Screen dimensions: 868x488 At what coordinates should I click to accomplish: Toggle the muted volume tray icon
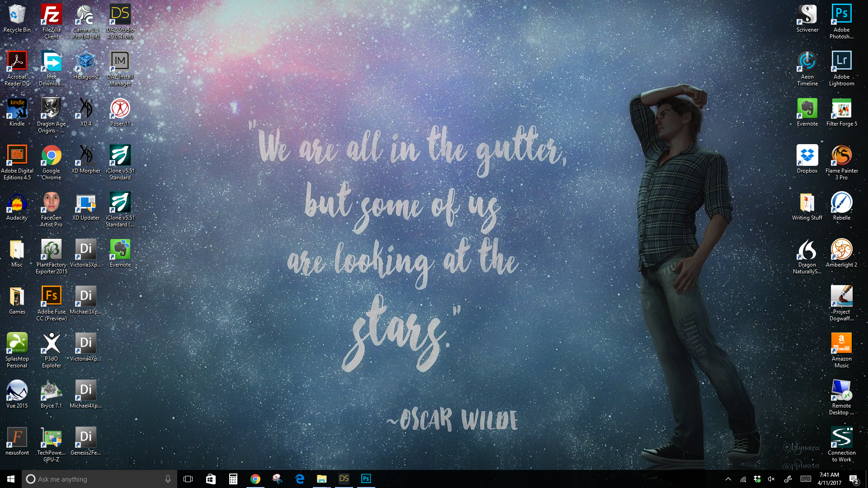(771, 479)
